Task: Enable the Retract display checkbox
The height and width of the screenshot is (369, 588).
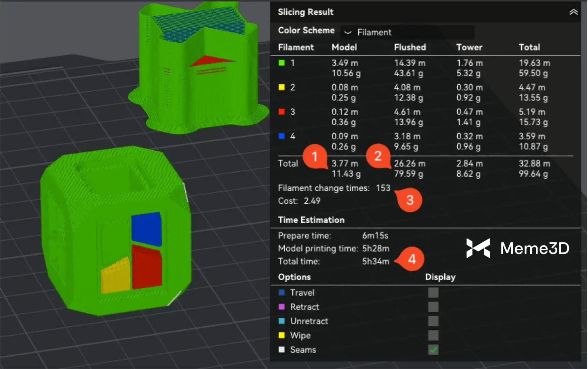Action: coord(433,307)
